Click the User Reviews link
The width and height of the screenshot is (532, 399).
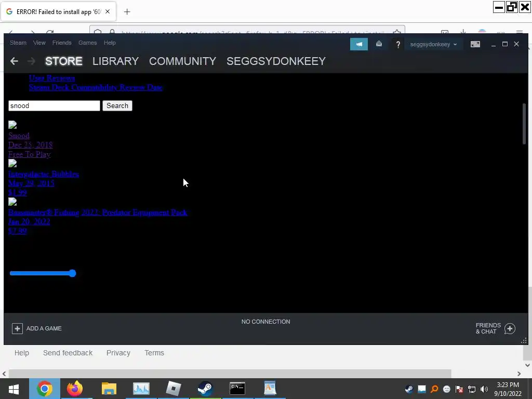(x=52, y=78)
